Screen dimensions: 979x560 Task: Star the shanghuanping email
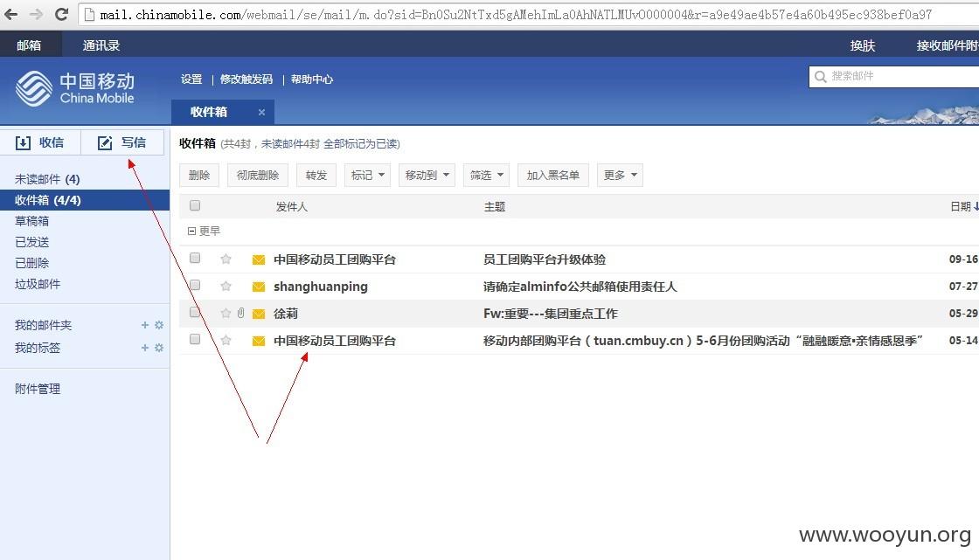coord(226,286)
